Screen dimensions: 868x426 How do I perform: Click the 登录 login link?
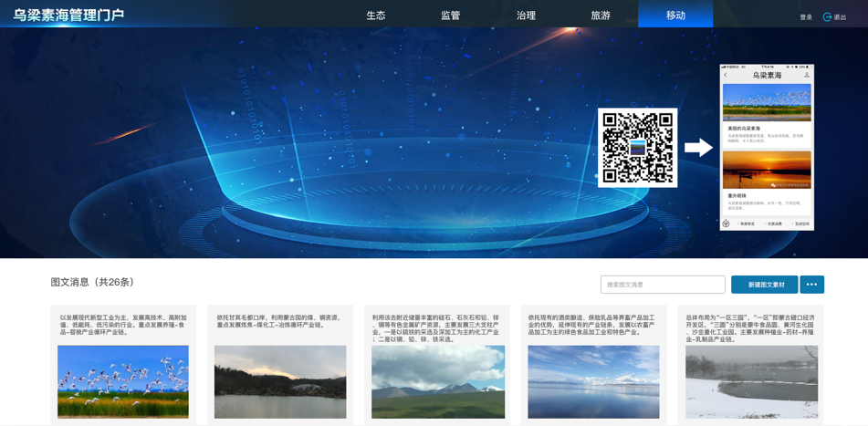[806, 17]
